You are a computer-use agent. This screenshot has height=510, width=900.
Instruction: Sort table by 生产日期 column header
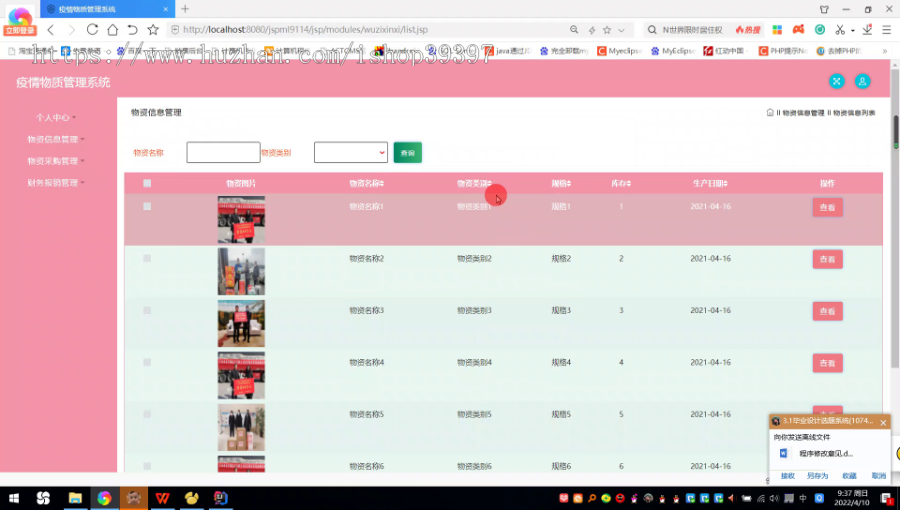(x=711, y=184)
